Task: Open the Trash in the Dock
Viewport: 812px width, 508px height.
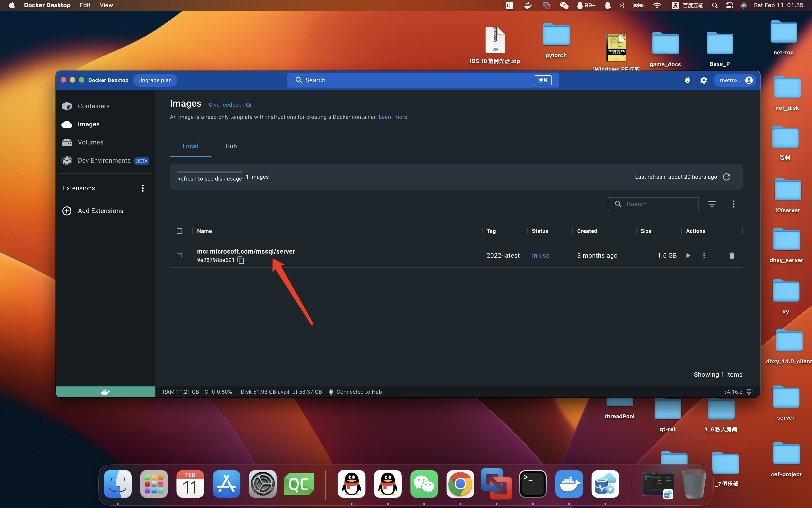Action: click(694, 484)
